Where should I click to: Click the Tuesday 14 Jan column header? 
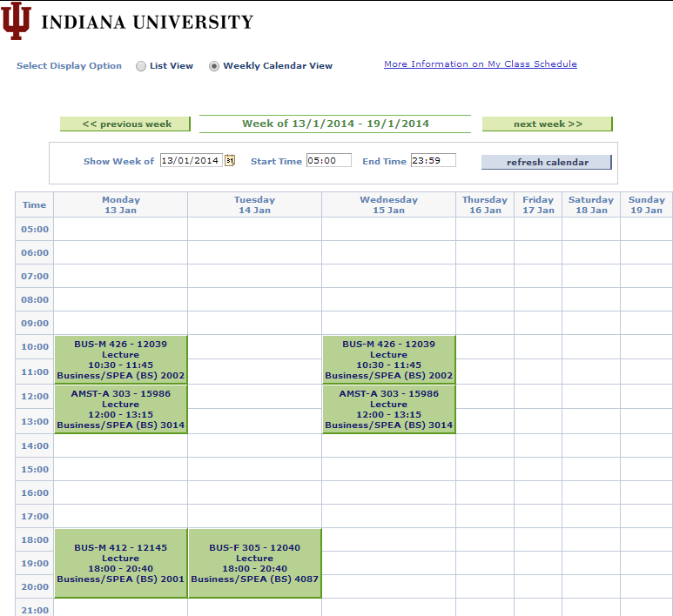(254, 204)
